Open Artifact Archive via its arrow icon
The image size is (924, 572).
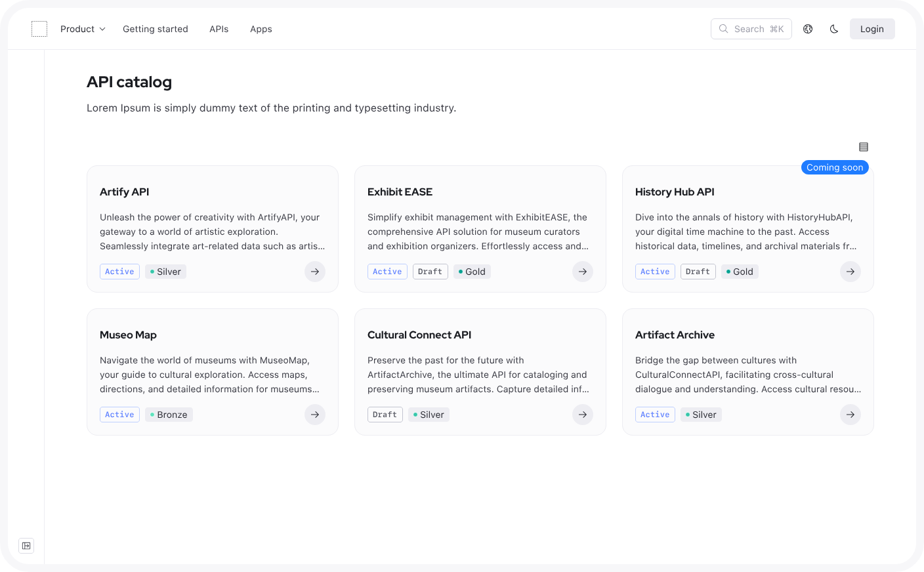point(850,415)
